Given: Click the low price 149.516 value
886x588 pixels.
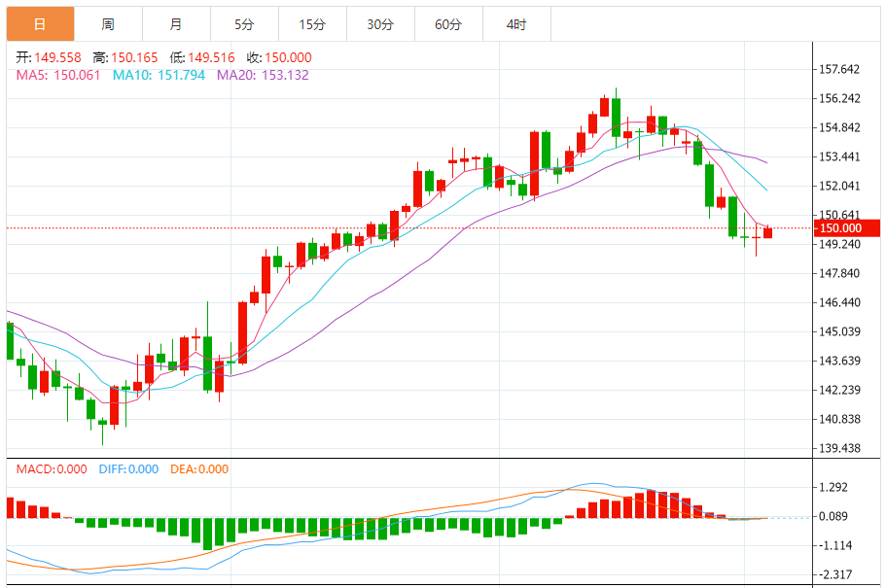Looking at the screenshot, I should (x=211, y=57).
